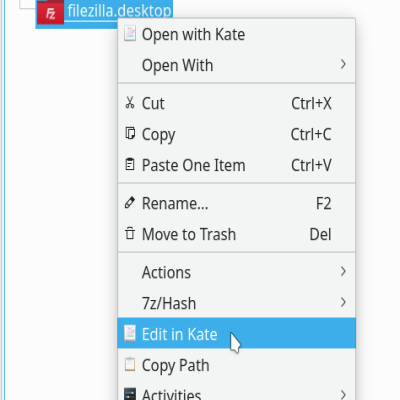Image resolution: width=400 pixels, height=400 pixels.
Task: Choose Rename... in the menu
Action: tap(237, 203)
